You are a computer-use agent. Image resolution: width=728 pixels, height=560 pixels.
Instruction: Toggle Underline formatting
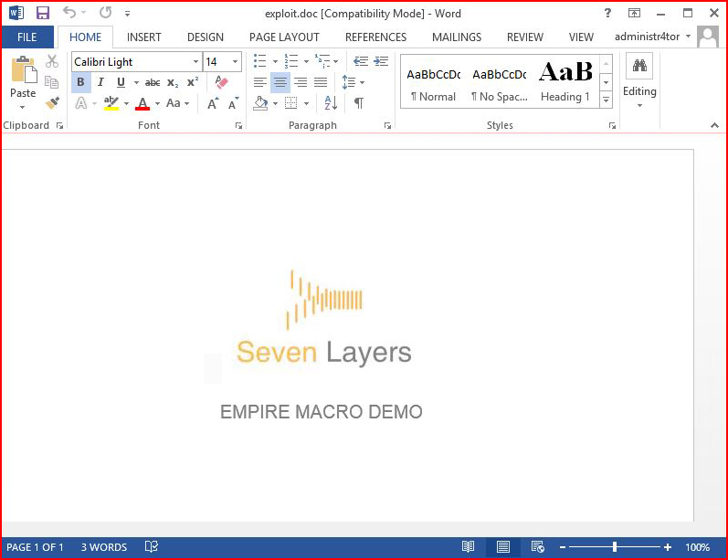[x=121, y=82]
